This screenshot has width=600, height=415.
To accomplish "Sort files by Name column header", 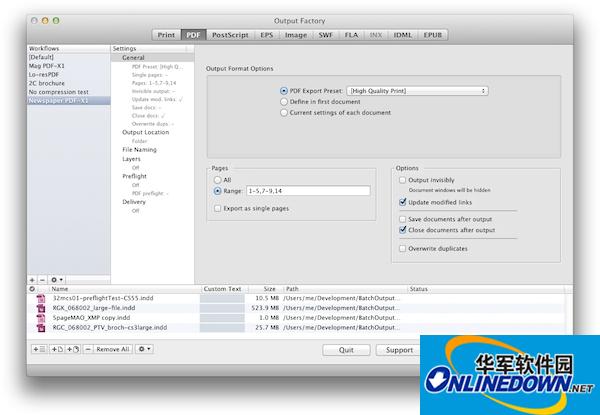I will [124, 289].
